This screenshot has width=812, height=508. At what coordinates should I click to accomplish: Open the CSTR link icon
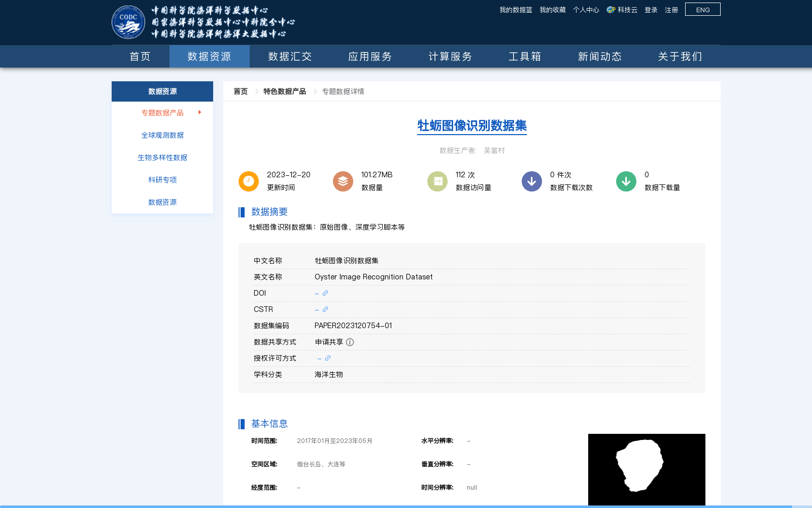(325, 309)
